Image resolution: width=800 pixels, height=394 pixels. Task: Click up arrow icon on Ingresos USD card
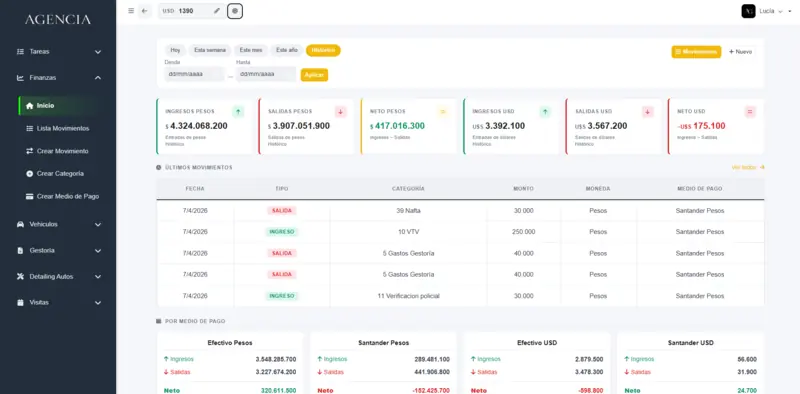(x=545, y=112)
